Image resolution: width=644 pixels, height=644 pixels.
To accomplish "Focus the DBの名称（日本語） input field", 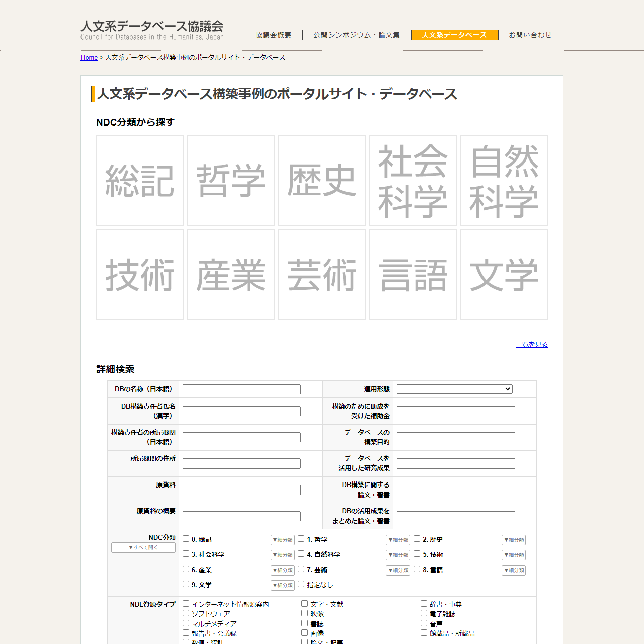I will pyautogui.click(x=242, y=389).
